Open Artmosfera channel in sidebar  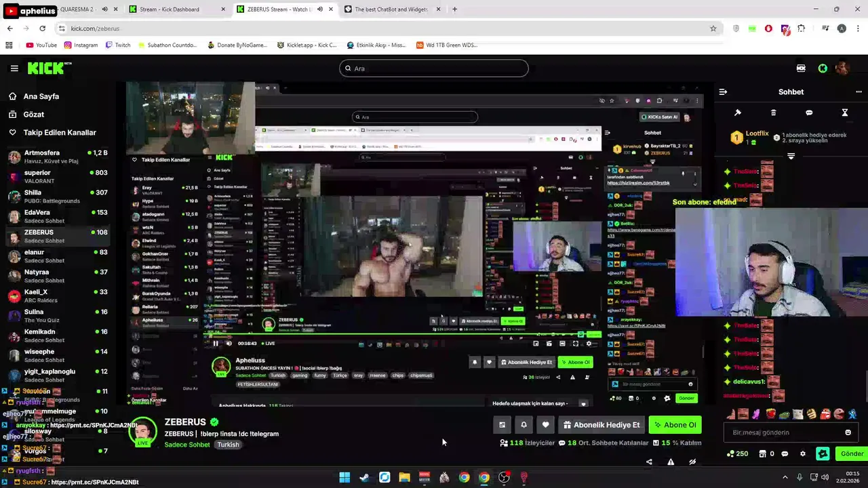(58, 157)
